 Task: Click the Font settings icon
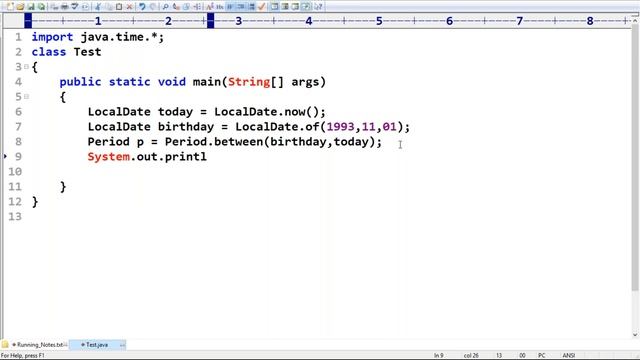209,7
